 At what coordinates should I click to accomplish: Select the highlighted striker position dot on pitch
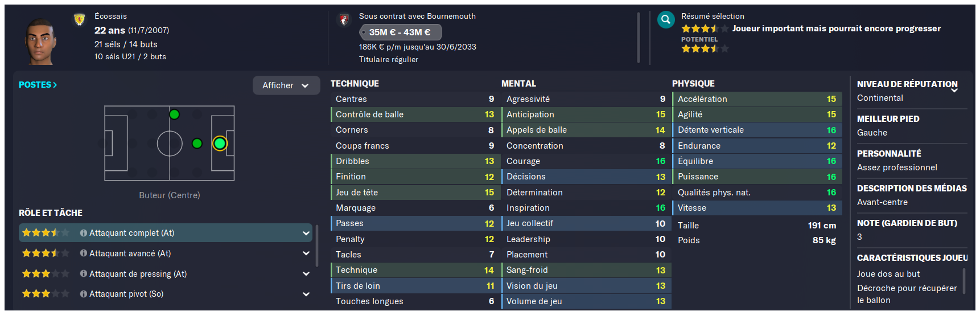point(220,144)
